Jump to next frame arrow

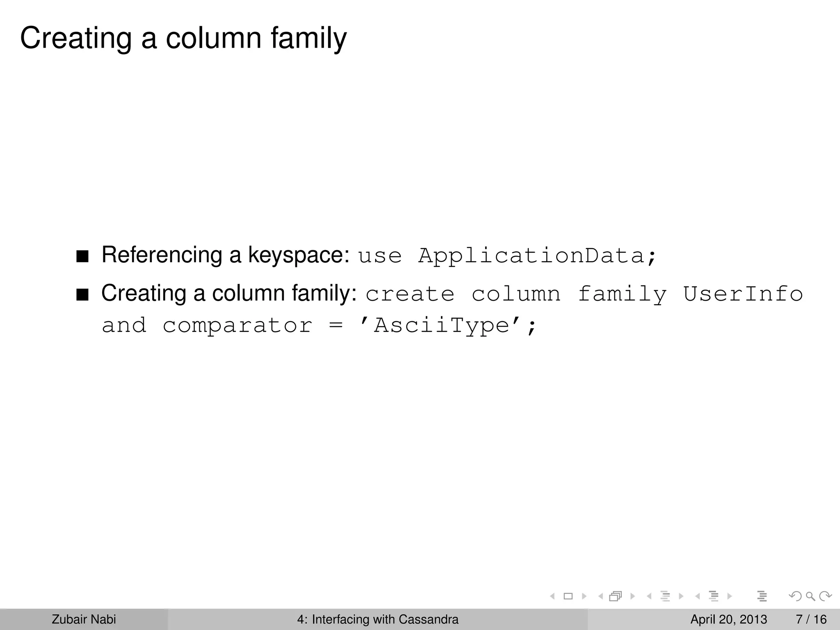[632, 596]
